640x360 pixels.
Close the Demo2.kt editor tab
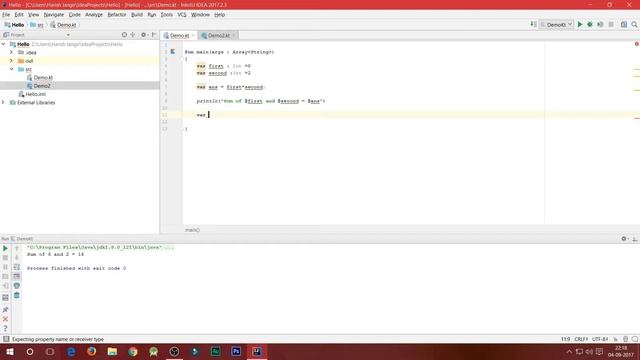[234, 36]
